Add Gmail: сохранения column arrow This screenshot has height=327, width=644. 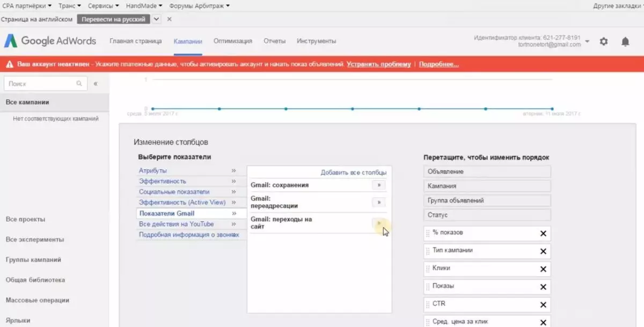[x=378, y=185]
